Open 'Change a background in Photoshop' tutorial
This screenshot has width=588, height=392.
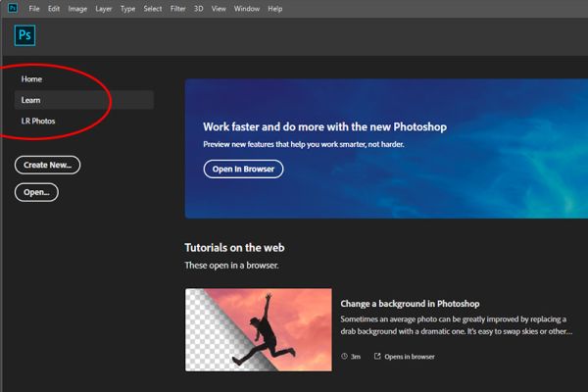[x=410, y=304]
